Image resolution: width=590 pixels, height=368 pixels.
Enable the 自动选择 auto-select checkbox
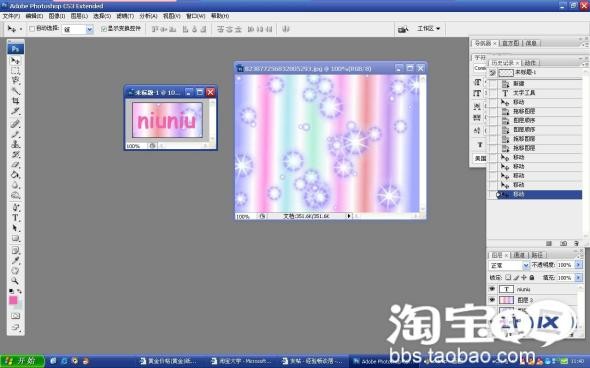[x=32, y=29]
